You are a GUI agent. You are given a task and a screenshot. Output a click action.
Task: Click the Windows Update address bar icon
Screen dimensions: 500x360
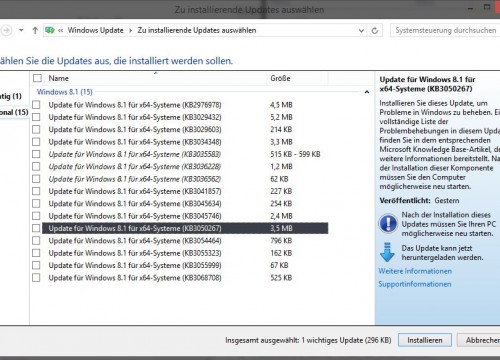tap(50, 30)
